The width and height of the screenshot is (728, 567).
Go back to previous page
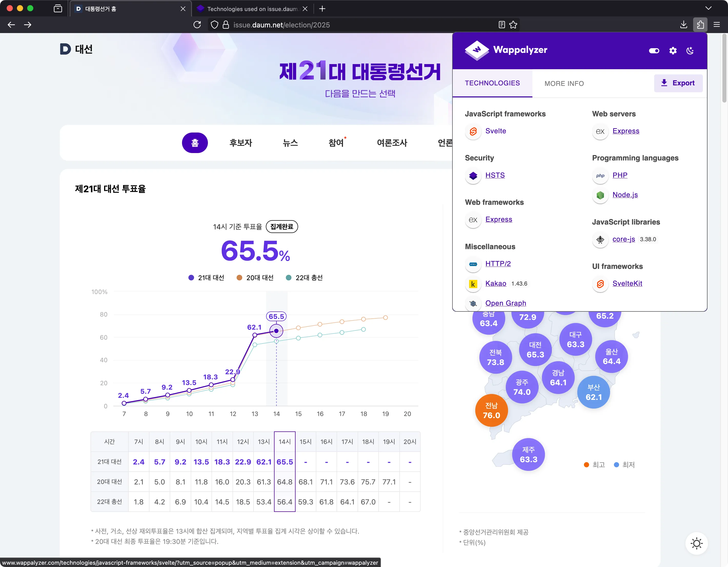(x=11, y=25)
